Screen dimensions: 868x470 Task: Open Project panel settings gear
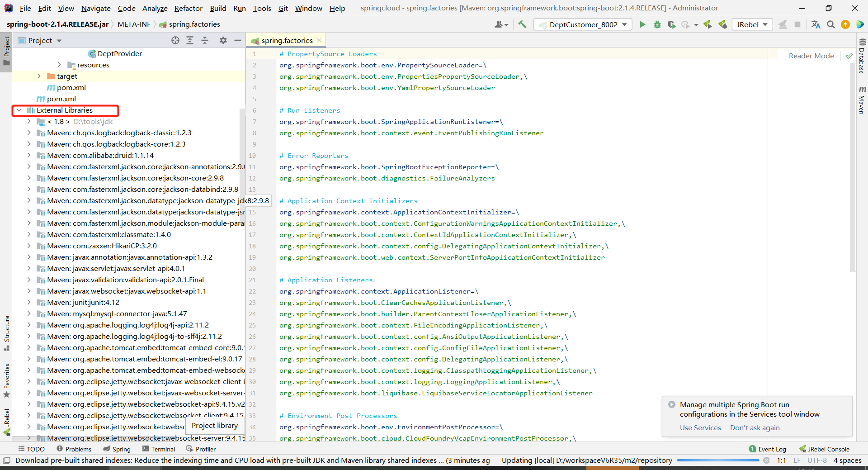click(x=223, y=40)
